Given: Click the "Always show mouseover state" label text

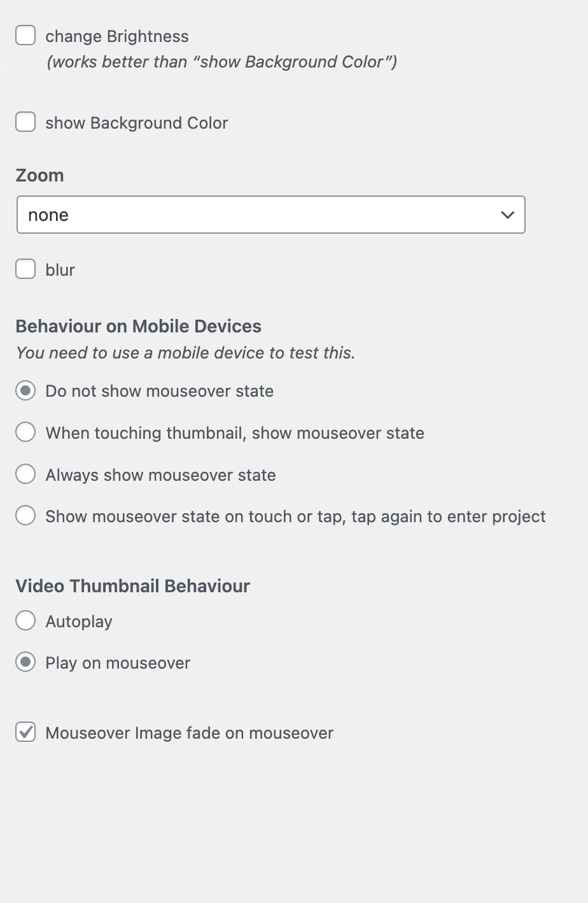Looking at the screenshot, I should click(x=161, y=475).
